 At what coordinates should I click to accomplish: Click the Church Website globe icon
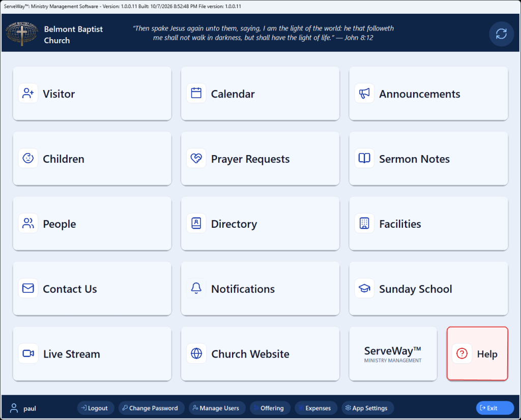click(196, 353)
